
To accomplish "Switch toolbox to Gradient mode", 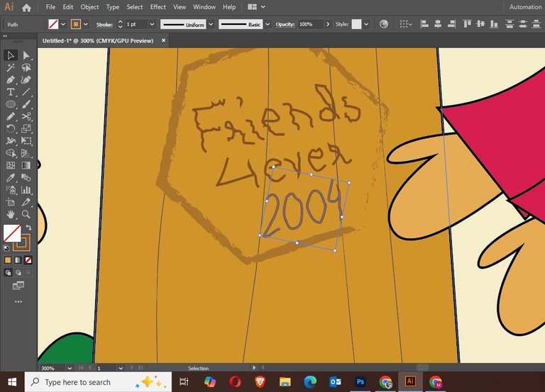I will coord(18,260).
